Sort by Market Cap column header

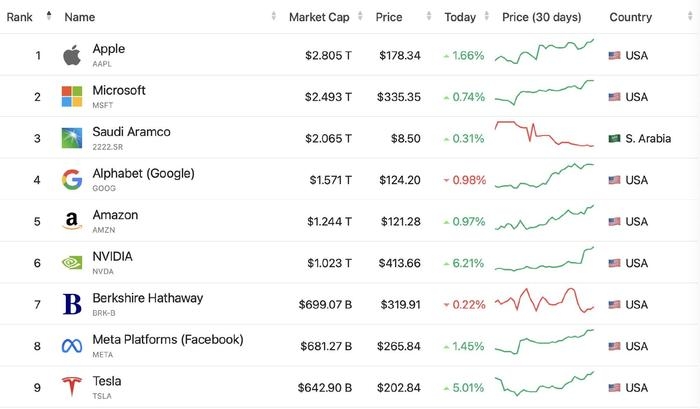(319, 17)
